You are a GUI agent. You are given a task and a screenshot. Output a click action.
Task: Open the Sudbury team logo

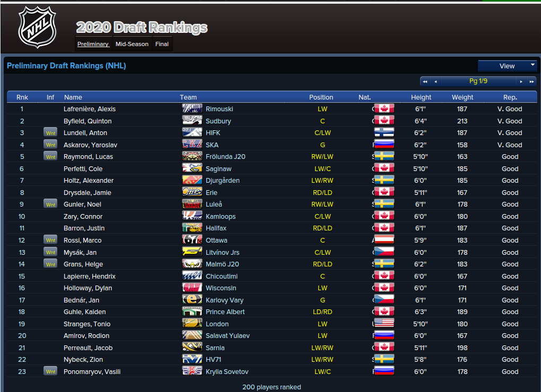click(x=192, y=121)
